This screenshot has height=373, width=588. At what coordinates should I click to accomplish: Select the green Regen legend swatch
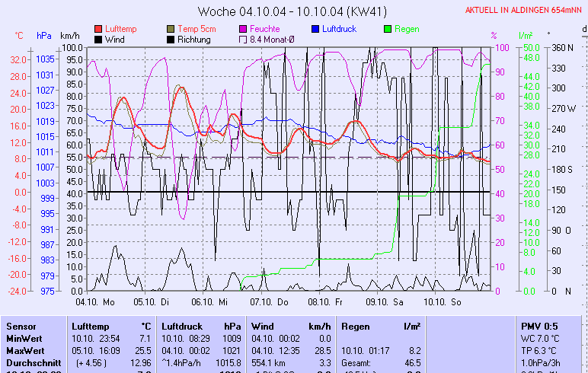coord(388,29)
